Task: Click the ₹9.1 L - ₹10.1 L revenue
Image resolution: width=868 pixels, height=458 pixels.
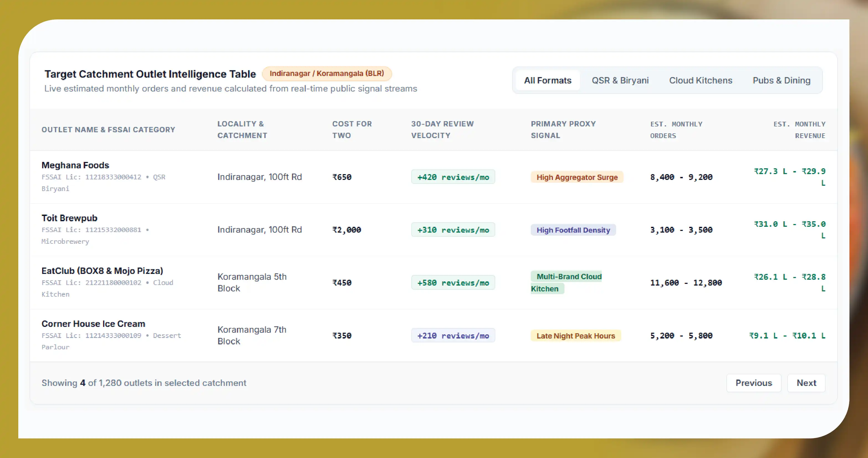Action: tap(787, 336)
